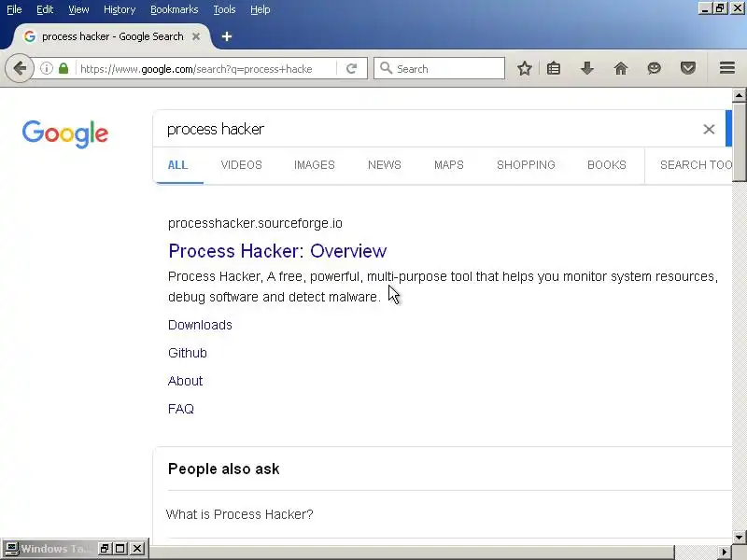Click the vertical scrollbar thumb

click(739, 142)
